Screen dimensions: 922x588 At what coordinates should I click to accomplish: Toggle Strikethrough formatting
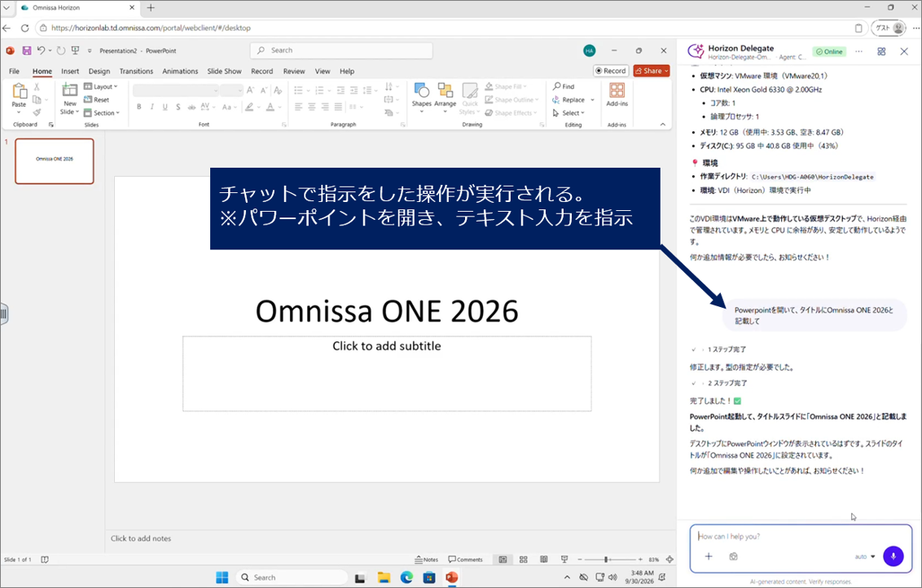[x=191, y=107]
